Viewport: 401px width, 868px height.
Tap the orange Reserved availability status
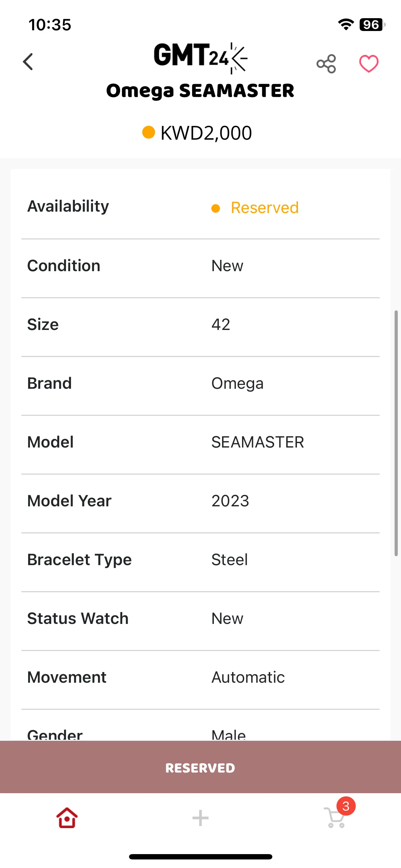point(264,208)
